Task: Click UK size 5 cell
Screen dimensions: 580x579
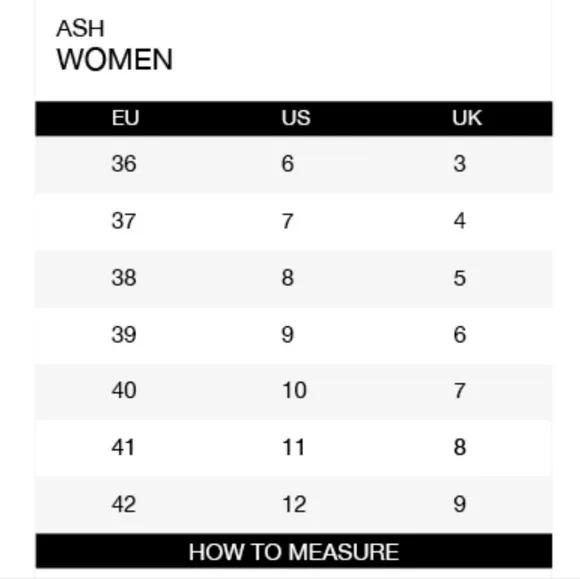Action: tap(460, 278)
